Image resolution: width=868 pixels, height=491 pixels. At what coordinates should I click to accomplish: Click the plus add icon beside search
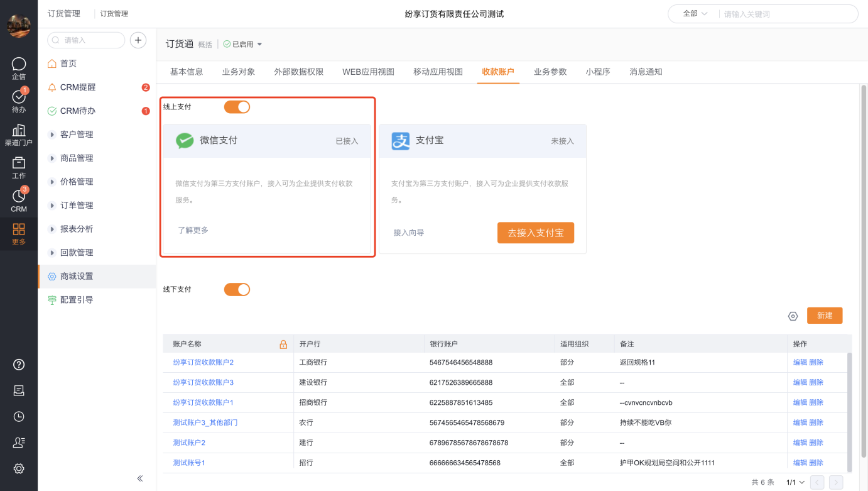click(138, 40)
